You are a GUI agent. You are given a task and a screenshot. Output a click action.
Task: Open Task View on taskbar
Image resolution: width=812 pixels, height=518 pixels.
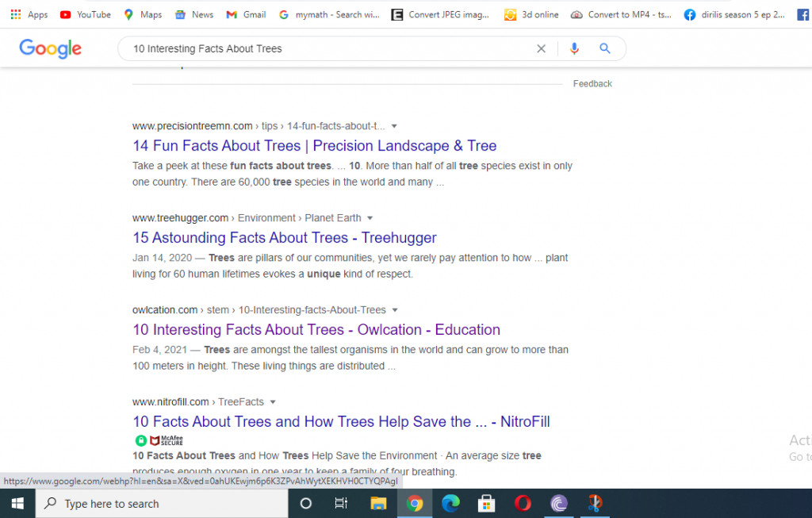point(341,504)
